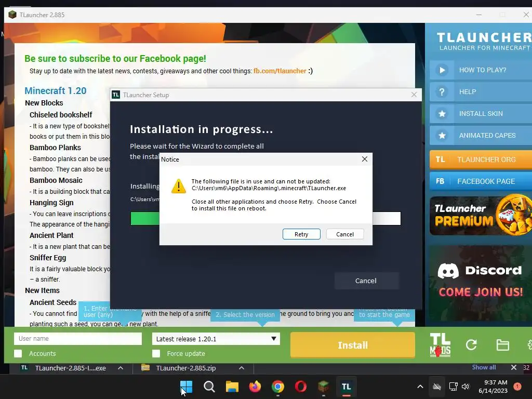Open the Windows Start menu

(187, 387)
